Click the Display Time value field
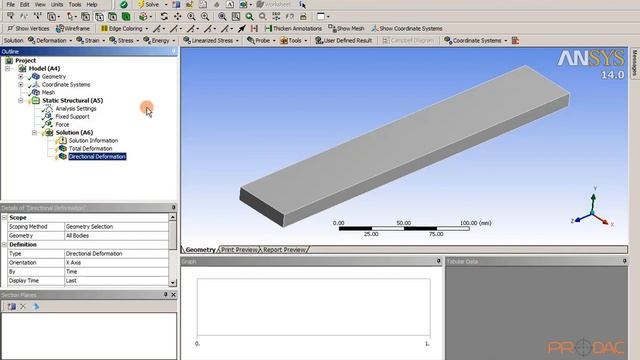This screenshot has height=360, width=640. [116, 280]
